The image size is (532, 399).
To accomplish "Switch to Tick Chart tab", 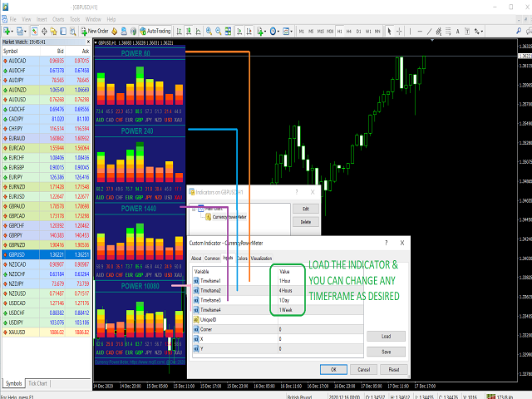I will pos(37,383).
